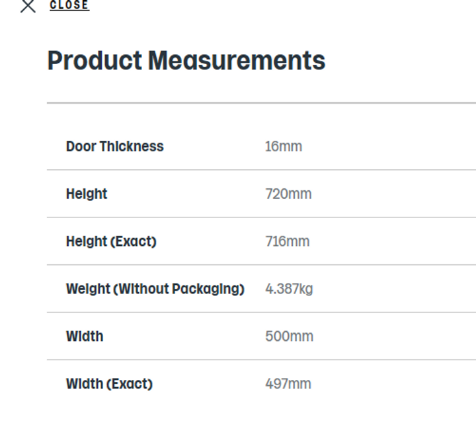This screenshot has width=476, height=448.
Task: Click the 4.387kg weight value
Action: (x=289, y=289)
